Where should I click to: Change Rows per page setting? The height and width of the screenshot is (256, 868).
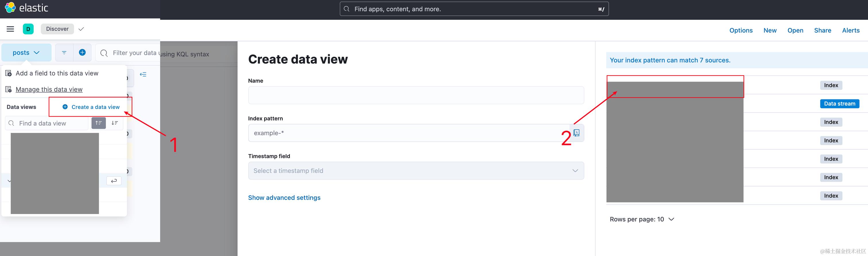[x=642, y=219]
